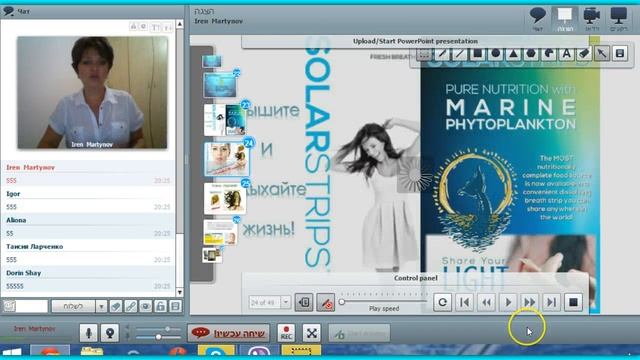Click the Iren Martynov webcam video
Image resolution: width=640 pixels, height=360 pixels.
[92, 92]
